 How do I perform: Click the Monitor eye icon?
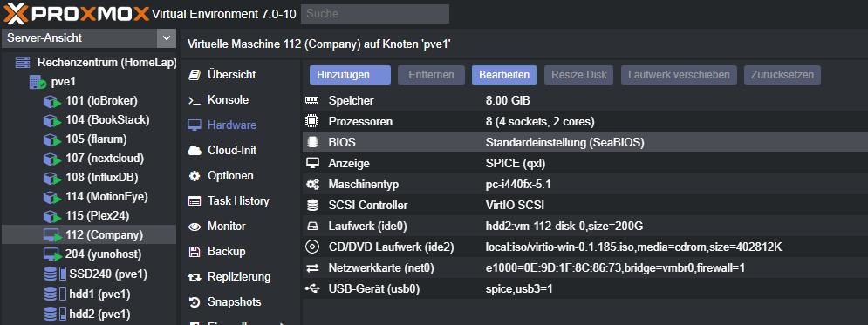195,227
